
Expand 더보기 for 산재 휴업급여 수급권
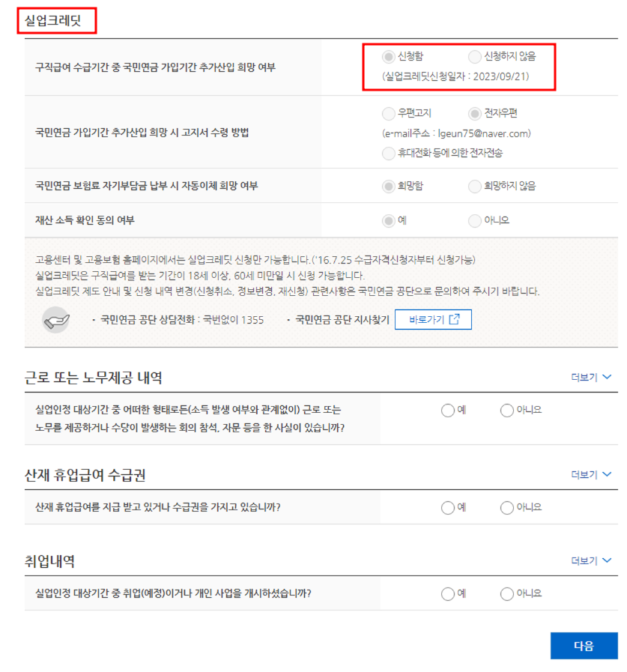click(x=591, y=474)
